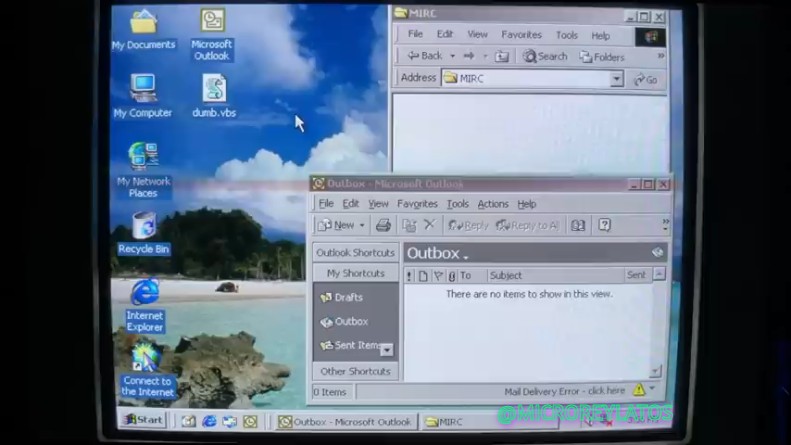Click Back button in MIRC window
Image resolution: width=791 pixels, height=445 pixels.
click(425, 55)
